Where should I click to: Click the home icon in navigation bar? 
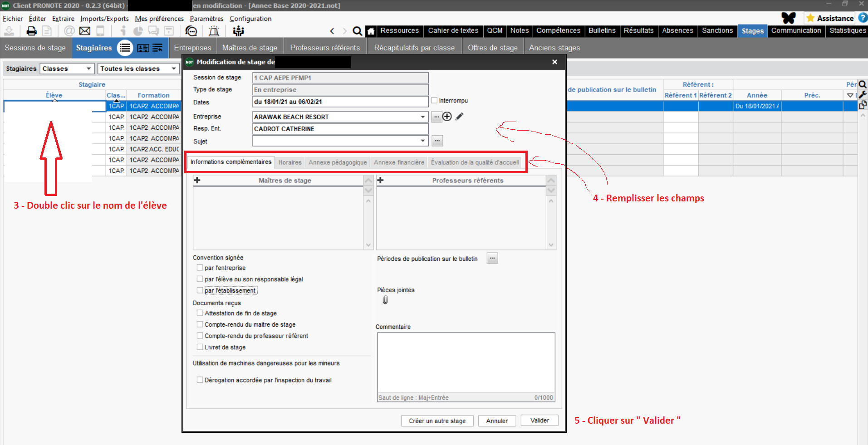click(x=371, y=31)
